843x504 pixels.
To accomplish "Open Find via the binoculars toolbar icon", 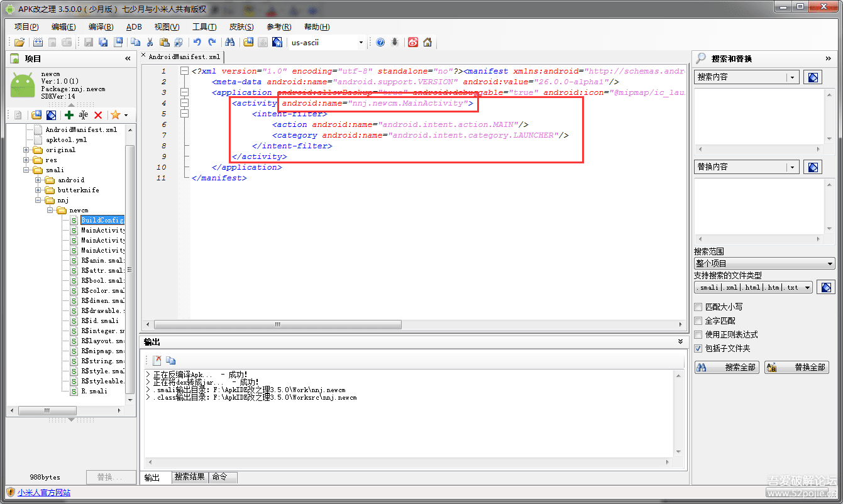I will (229, 42).
